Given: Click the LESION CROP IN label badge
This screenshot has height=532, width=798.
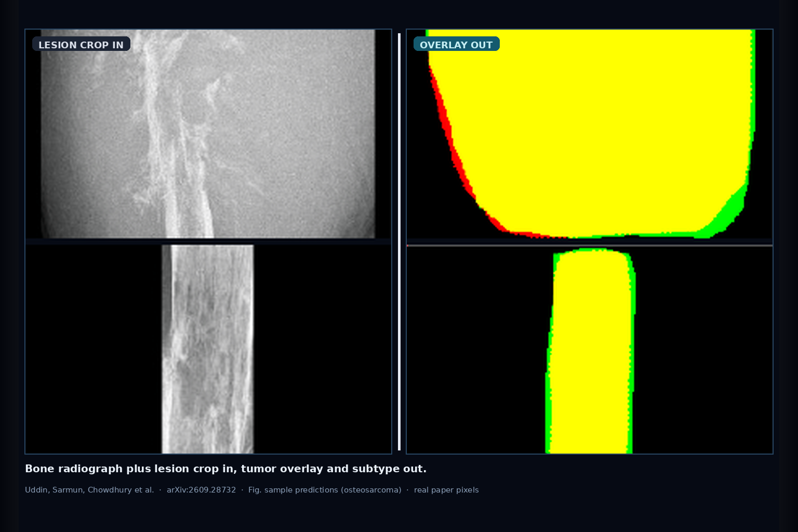Looking at the screenshot, I should (81, 44).
